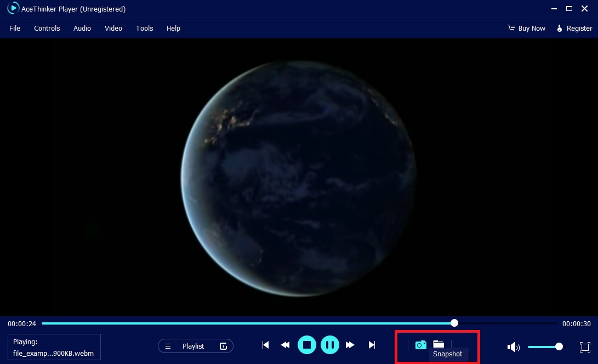Screen dimensions: 598x364
Task: Click the Register button
Action: coord(575,28)
